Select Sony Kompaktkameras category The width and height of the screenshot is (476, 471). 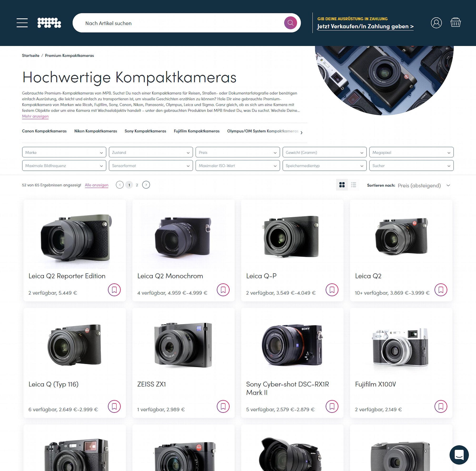coord(145,131)
